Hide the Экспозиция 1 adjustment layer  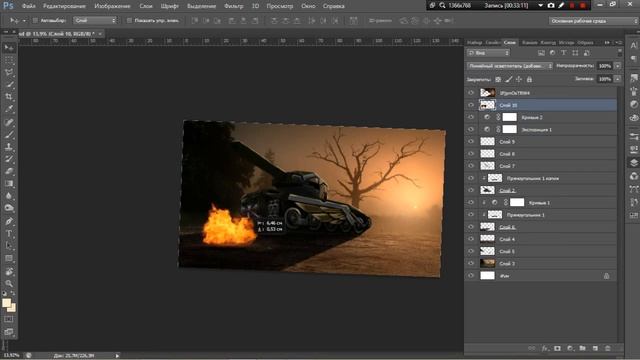click(x=471, y=129)
